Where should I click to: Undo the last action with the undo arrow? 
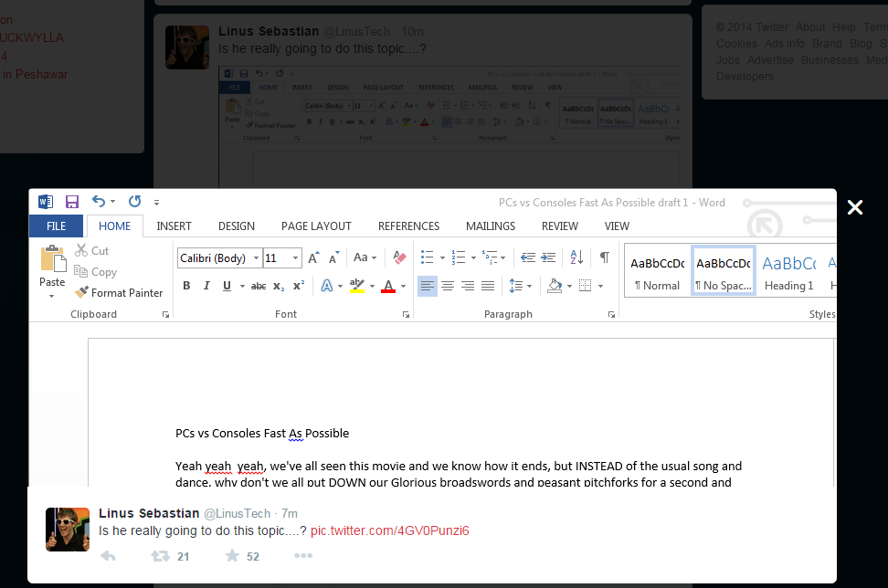point(99,201)
